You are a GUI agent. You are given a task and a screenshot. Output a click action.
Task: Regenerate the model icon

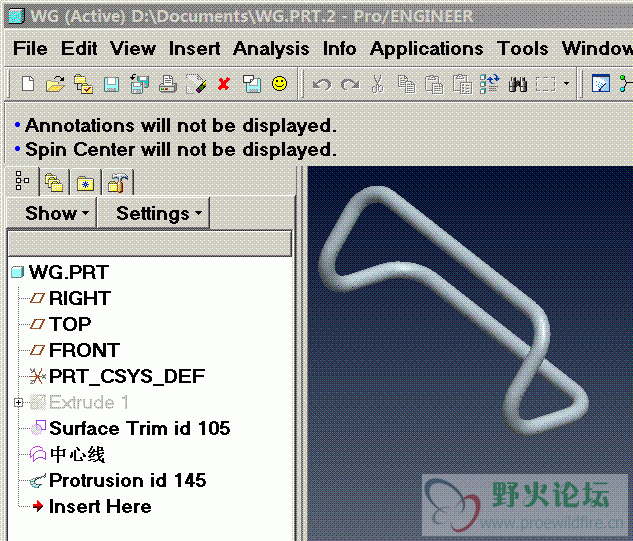pyautogui.click(x=490, y=84)
